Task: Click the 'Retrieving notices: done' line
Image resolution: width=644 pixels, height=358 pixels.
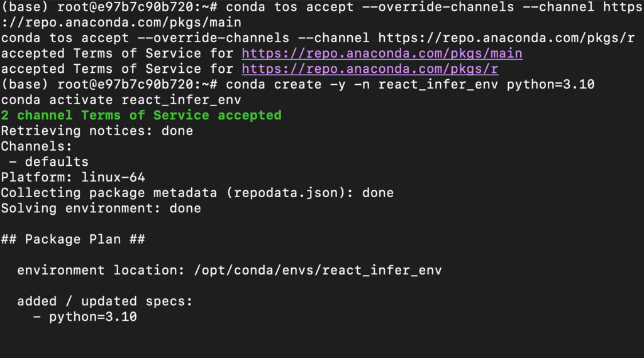Action: click(97, 131)
